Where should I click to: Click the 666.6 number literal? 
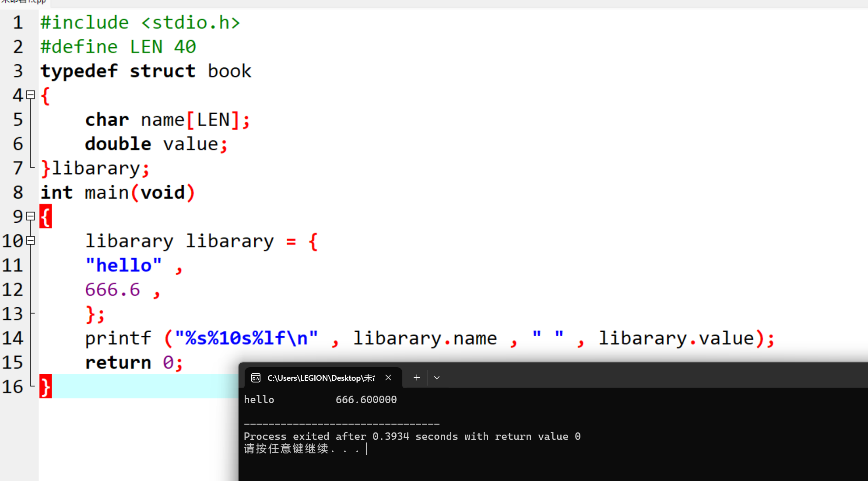tap(112, 290)
